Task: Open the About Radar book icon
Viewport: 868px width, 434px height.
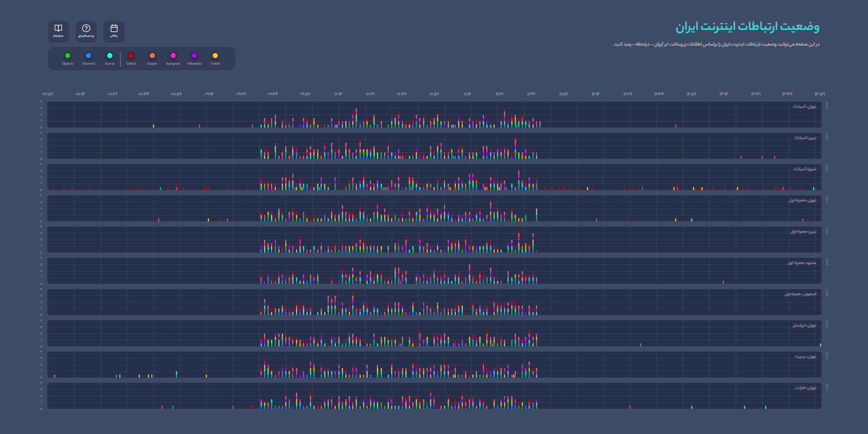Action: (x=58, y=31)
